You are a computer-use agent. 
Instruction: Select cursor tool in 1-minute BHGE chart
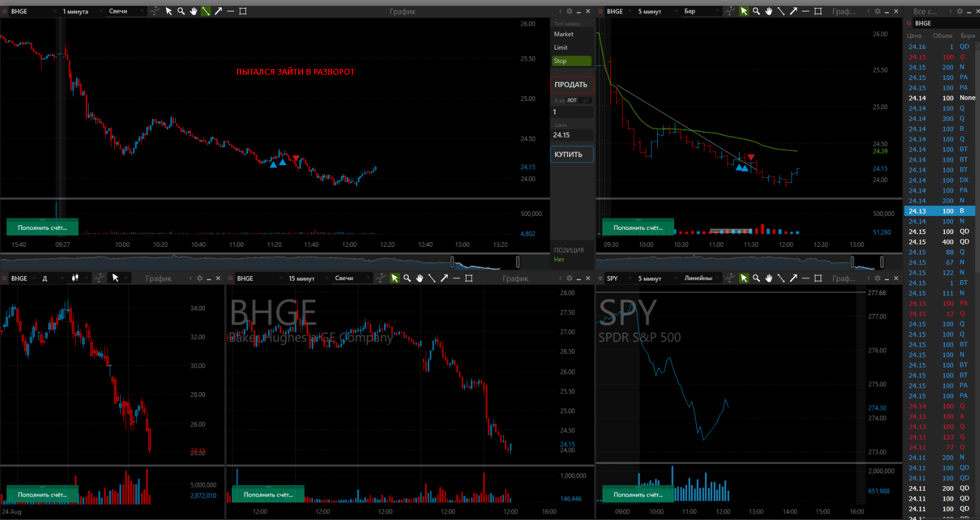coord(169,11)
